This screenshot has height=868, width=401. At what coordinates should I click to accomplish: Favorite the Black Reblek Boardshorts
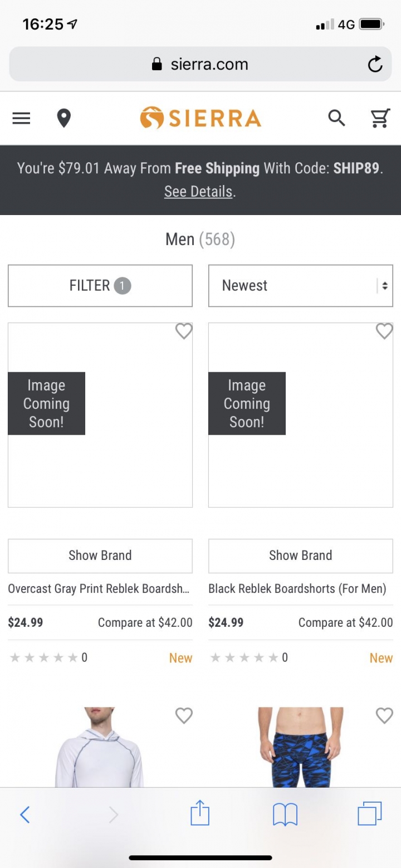[x=384, y=331]
